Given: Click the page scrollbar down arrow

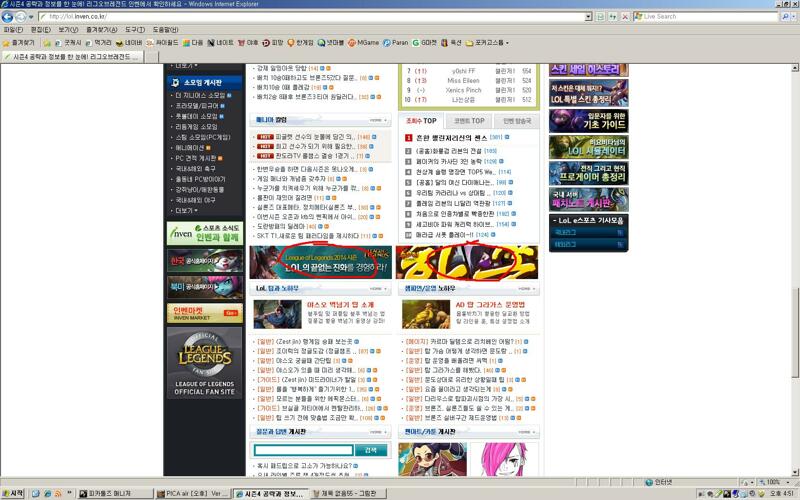Looking at the screenshot, I should (x=795, y=472).
